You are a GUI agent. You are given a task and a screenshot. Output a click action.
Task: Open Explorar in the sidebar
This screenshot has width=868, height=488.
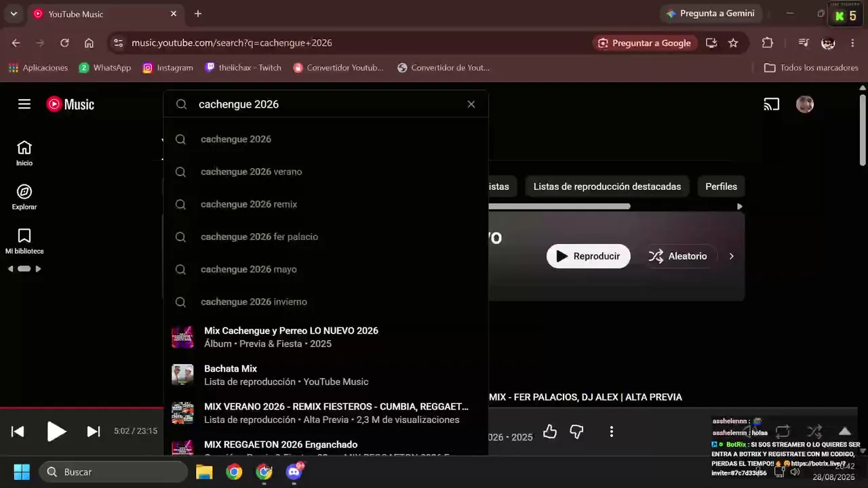(x=24, y=197)
